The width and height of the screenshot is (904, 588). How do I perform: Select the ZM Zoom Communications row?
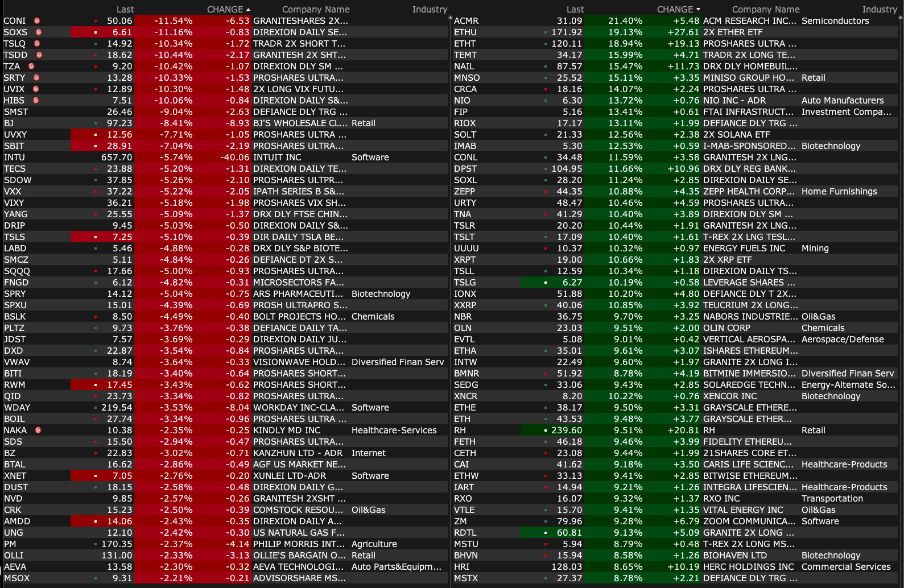(460, 521)
